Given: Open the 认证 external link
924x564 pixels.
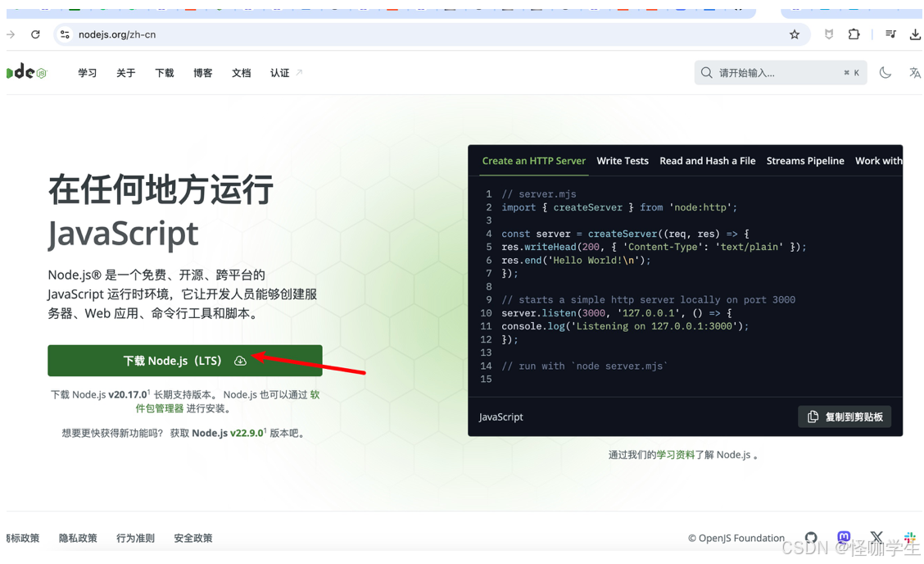Looking at the screenshot, I should [286, 73].
